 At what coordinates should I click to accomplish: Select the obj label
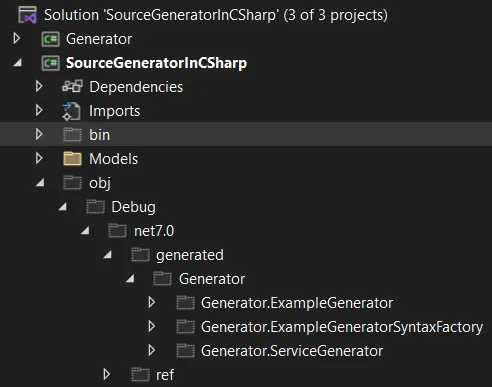tap(100, 184)
